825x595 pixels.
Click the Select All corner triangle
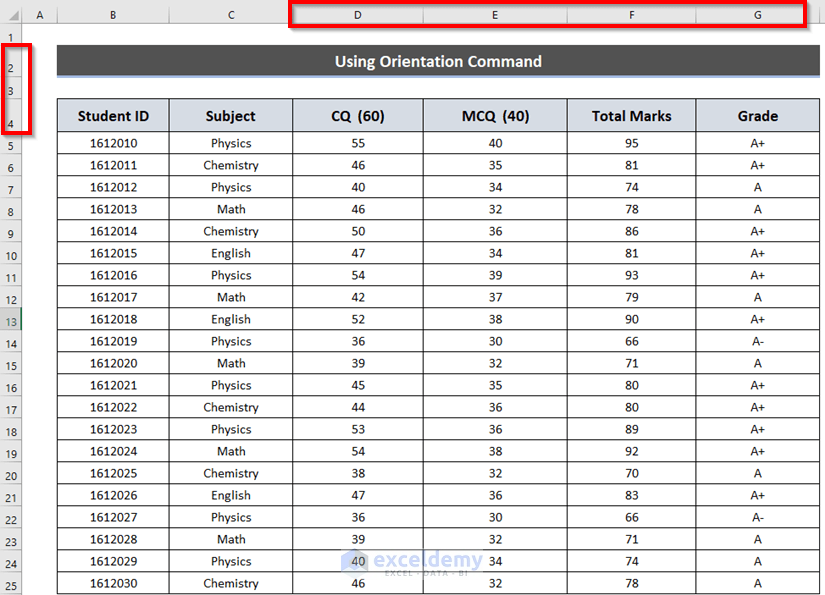(12, 15)
